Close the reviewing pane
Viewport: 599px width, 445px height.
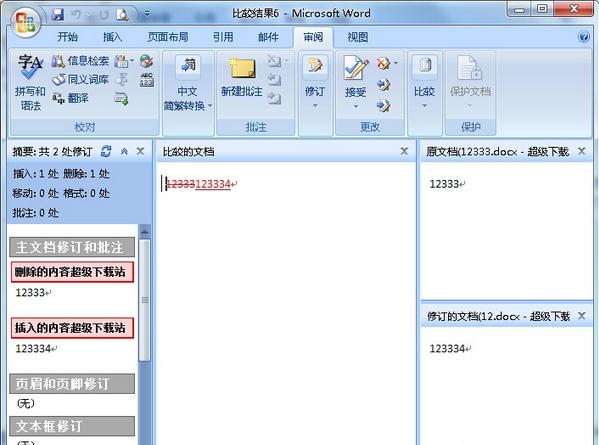(140, 151)
